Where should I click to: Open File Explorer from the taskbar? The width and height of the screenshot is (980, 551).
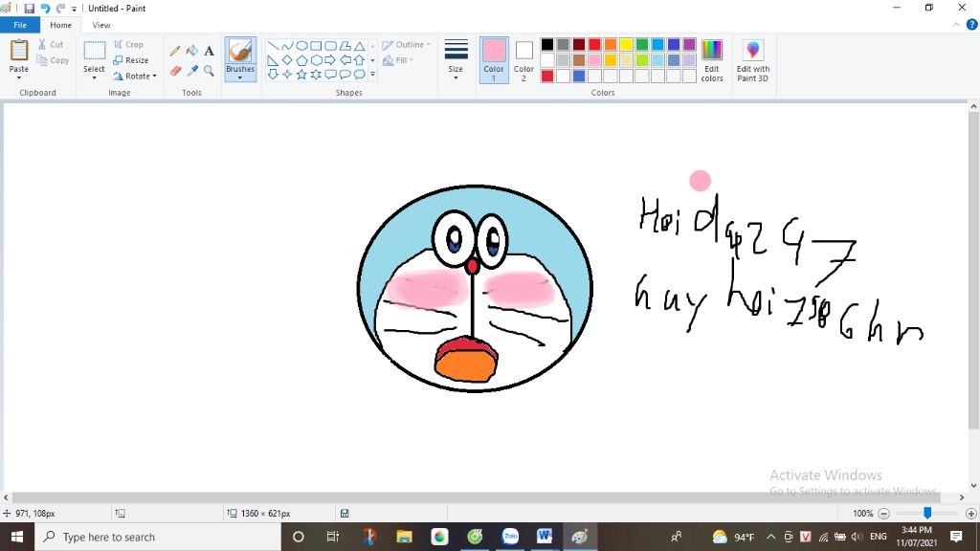click(x=405, y=537)
